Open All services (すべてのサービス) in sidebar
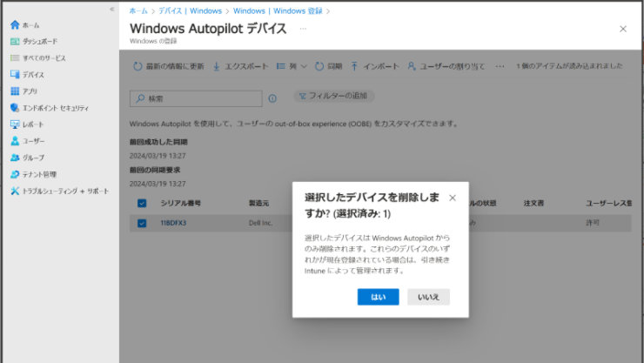Viewport: 644px width, 363px height. (x=37, y=58)
